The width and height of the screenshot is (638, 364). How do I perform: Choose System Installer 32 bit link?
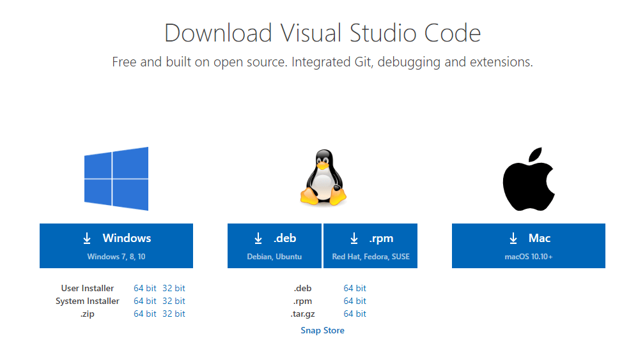(x=173, y=301)
